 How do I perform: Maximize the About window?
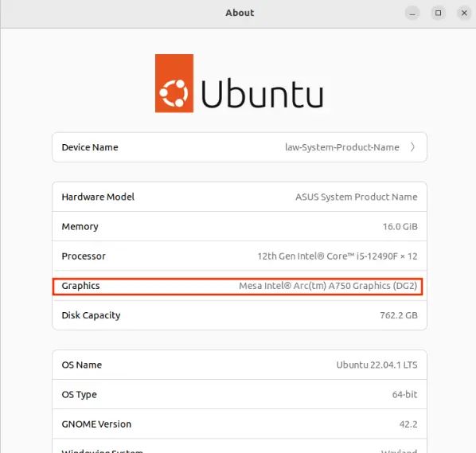(x=438, y=13)
